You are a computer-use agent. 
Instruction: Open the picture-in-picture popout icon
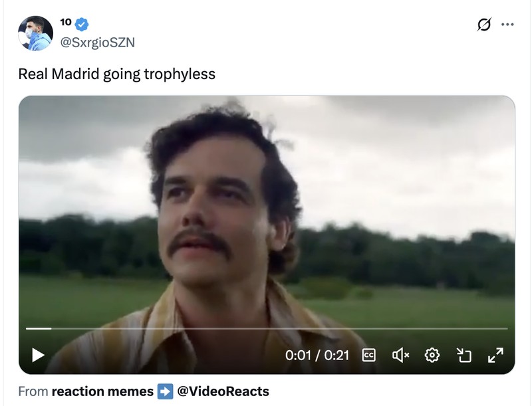tap(464, 355)
